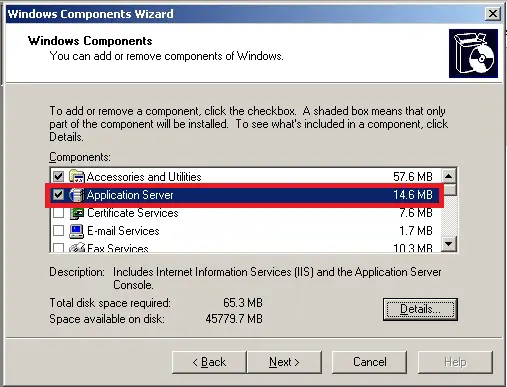Click the E-mail Services computer icon
Image resolution: width=507 pixels, height=387 pixels.
pyautogui.click(x=76, y=231)
